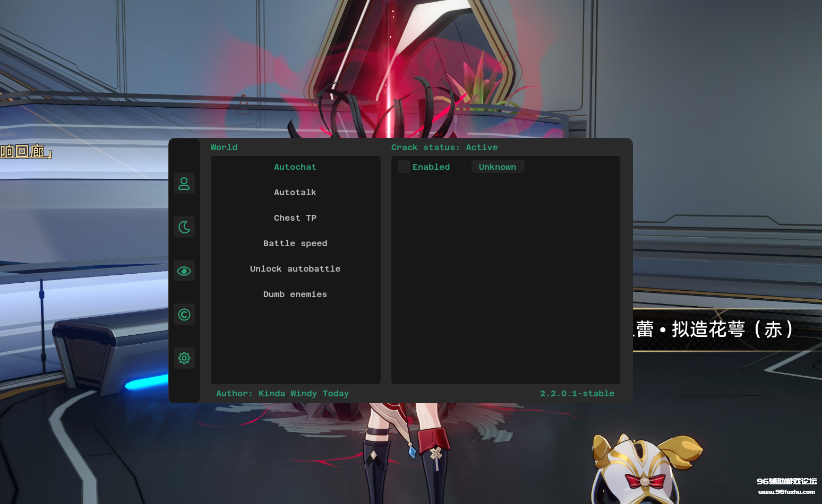
Task: Select the crescent moon sidebar icon
Action: (x=184, y=227)
